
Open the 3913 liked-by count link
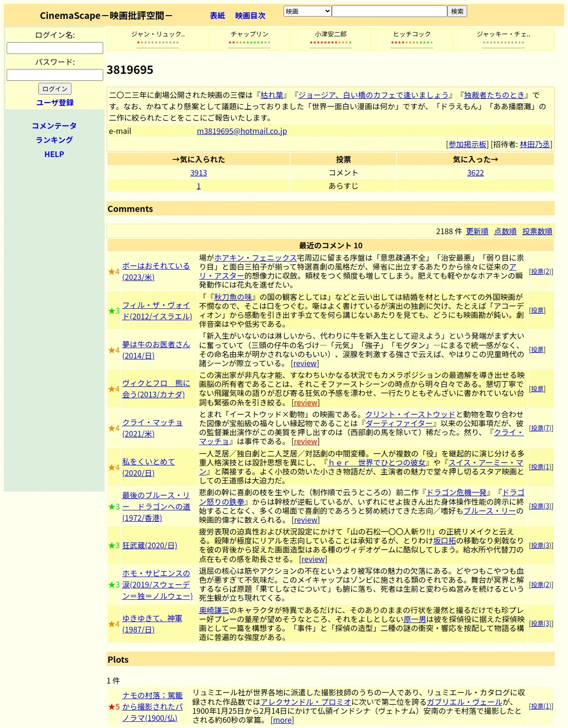[x=198, y=173]
